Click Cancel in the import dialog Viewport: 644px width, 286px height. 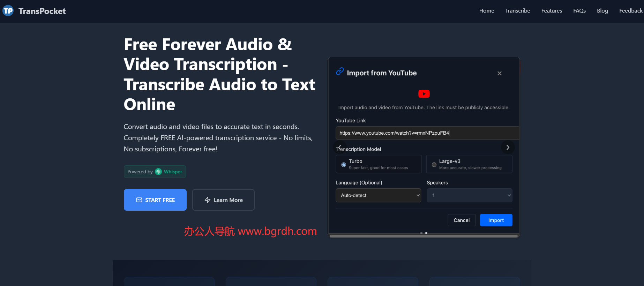462,220
